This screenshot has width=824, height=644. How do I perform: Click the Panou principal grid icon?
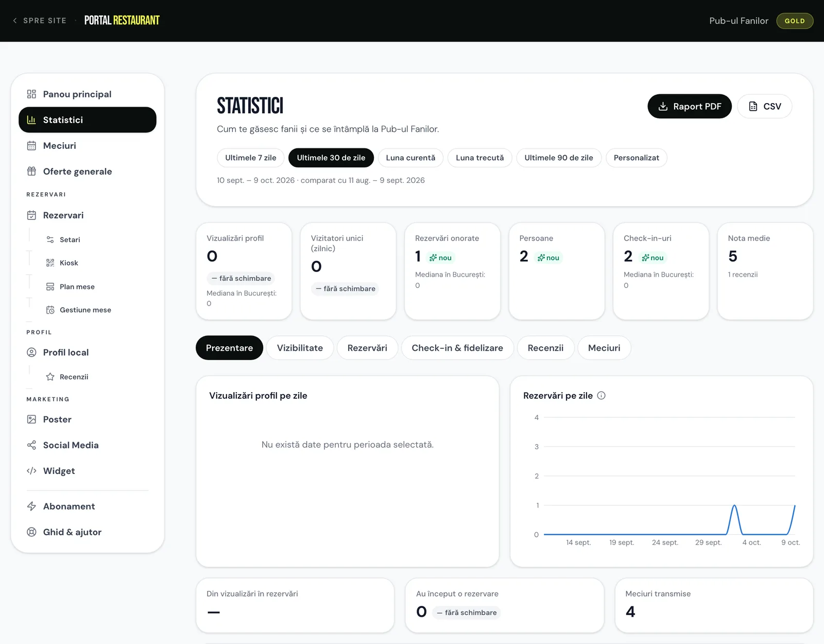(31, 94)
